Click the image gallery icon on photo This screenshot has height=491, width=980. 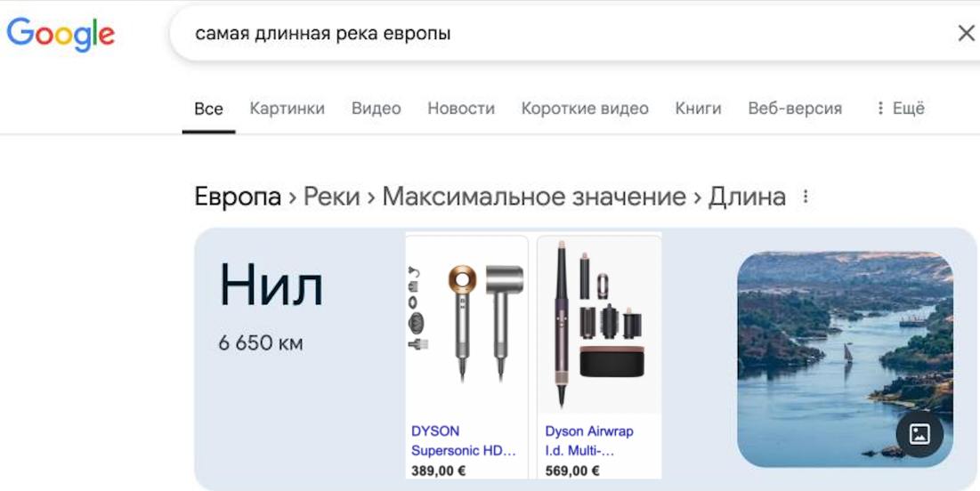click(x=919, y=434)
